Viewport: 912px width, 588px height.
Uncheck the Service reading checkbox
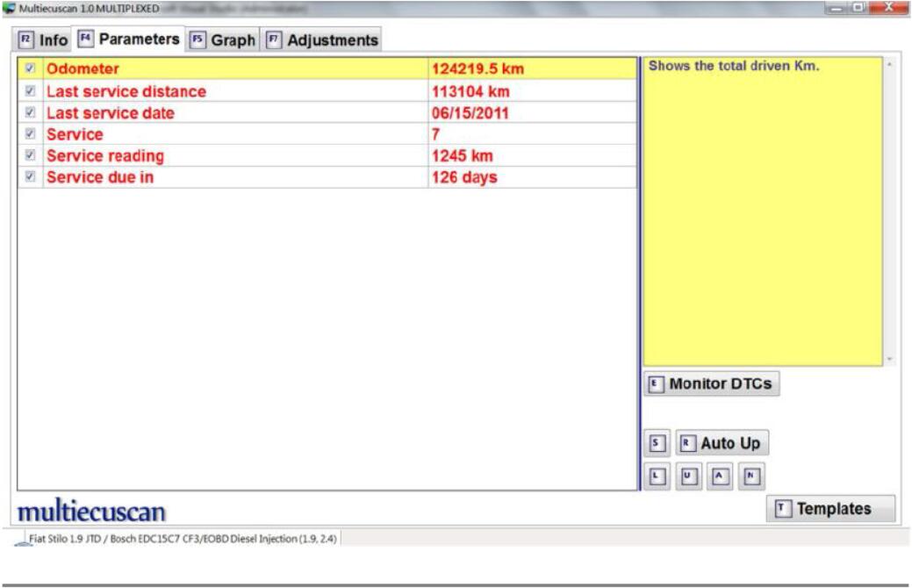click(x=30, y=155)
